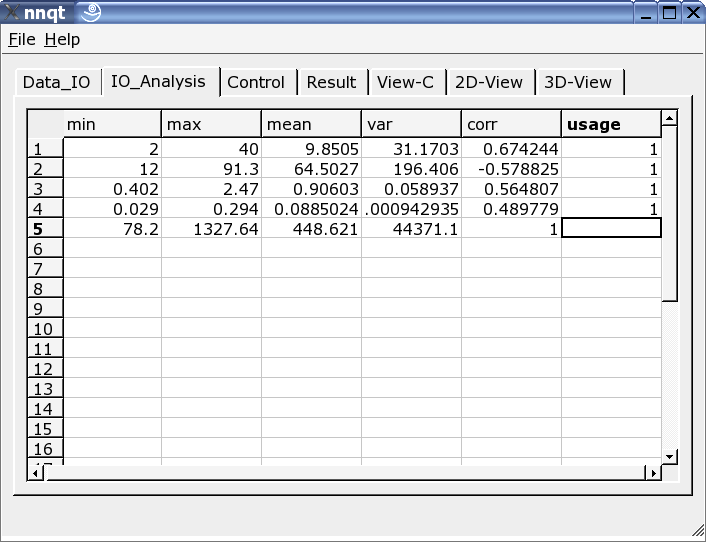Click the vertical scrollbar up arrow
This screenshot has width=706, height=542.
coord(670,118)
